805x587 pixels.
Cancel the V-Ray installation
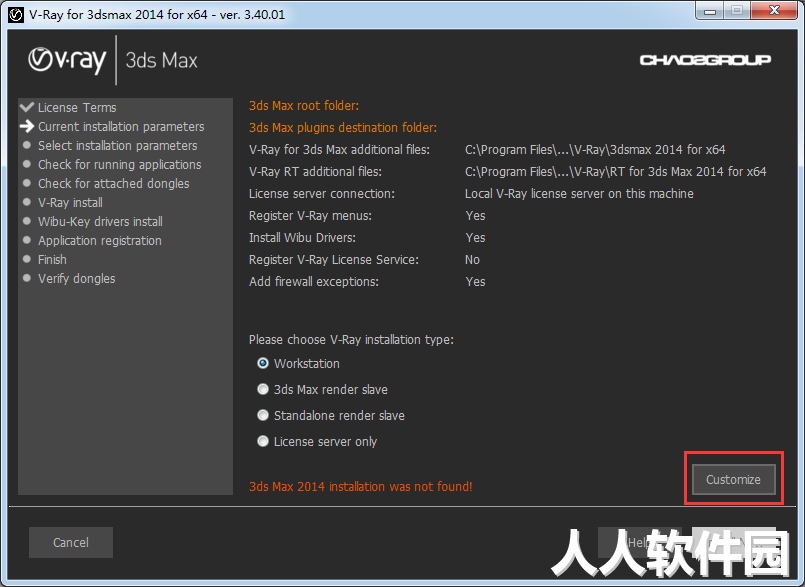pyautogui.click(x=71, y=542)
